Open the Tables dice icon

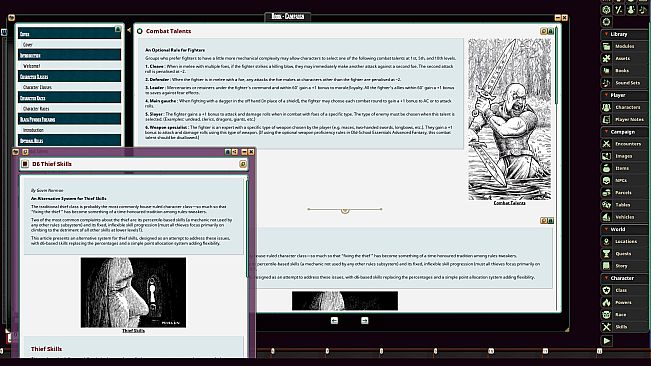tap(606, 205)
